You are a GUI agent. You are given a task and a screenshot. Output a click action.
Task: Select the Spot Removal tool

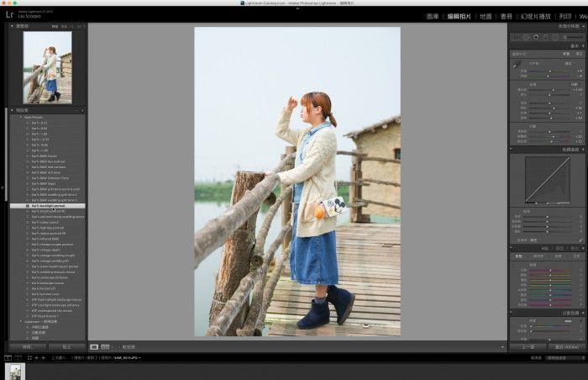pos(526,37)
